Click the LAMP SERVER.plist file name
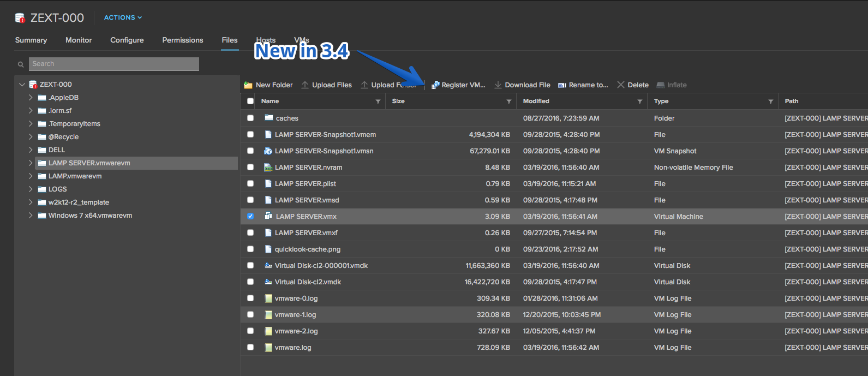 [x=306, y=184]
